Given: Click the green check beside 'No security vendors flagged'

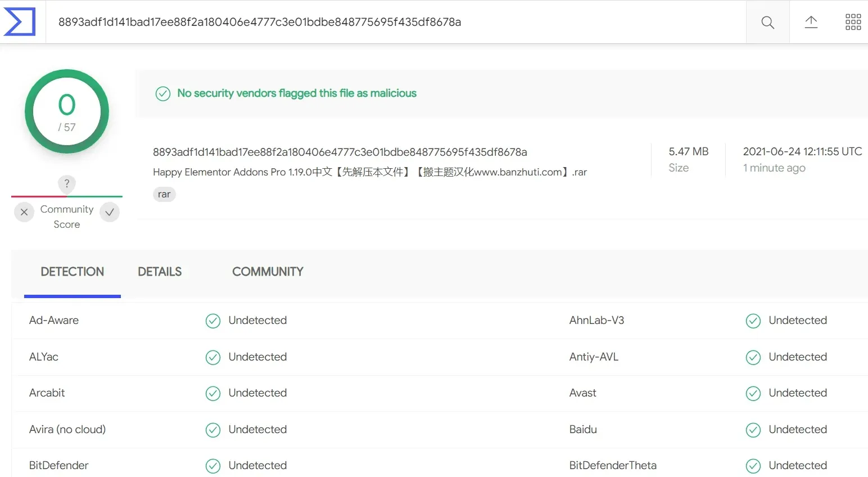Looking at the screenshot, I should click(x=163, y=93).
